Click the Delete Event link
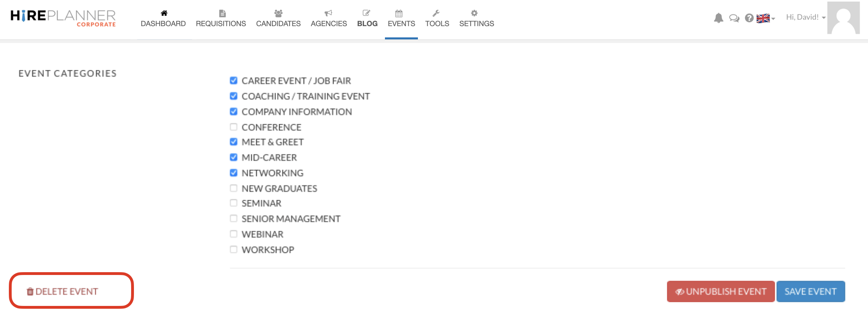 coord(62,291)
